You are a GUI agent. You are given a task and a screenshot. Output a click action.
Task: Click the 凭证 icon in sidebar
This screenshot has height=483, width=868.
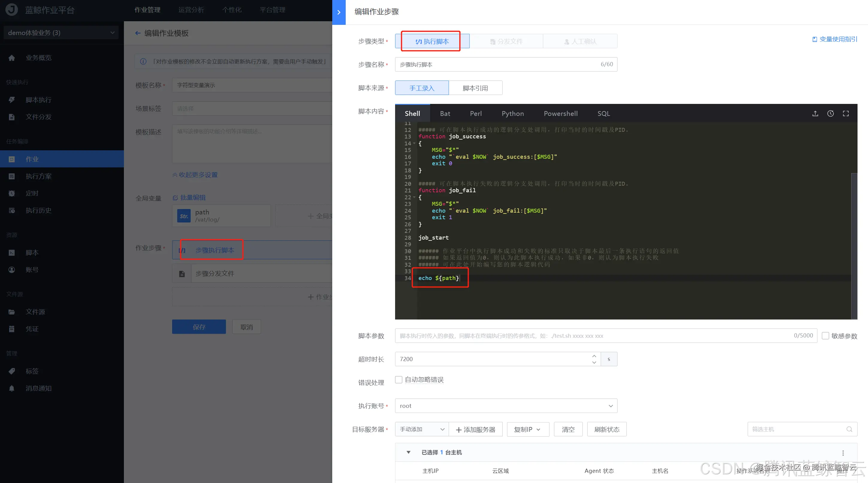(x=12, y=329)
